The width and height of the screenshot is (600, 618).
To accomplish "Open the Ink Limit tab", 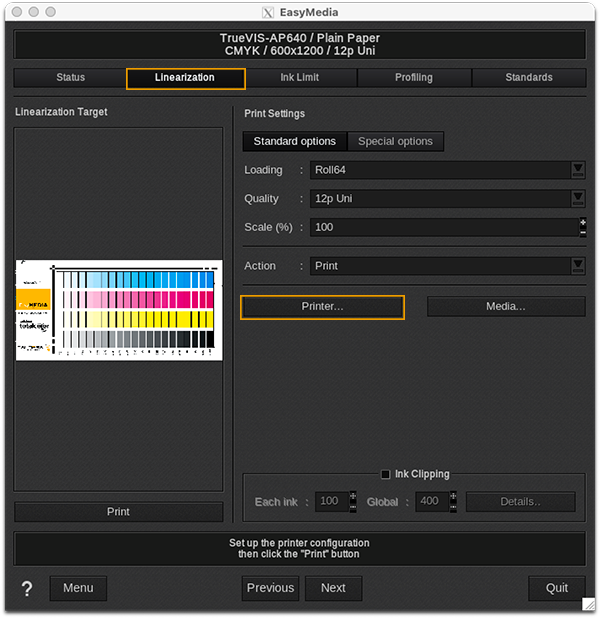I will click(x=300, y=78).
